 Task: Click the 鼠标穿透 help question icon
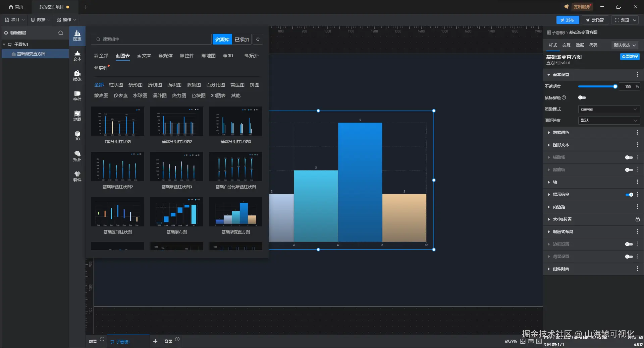click(x=564, y=97)
